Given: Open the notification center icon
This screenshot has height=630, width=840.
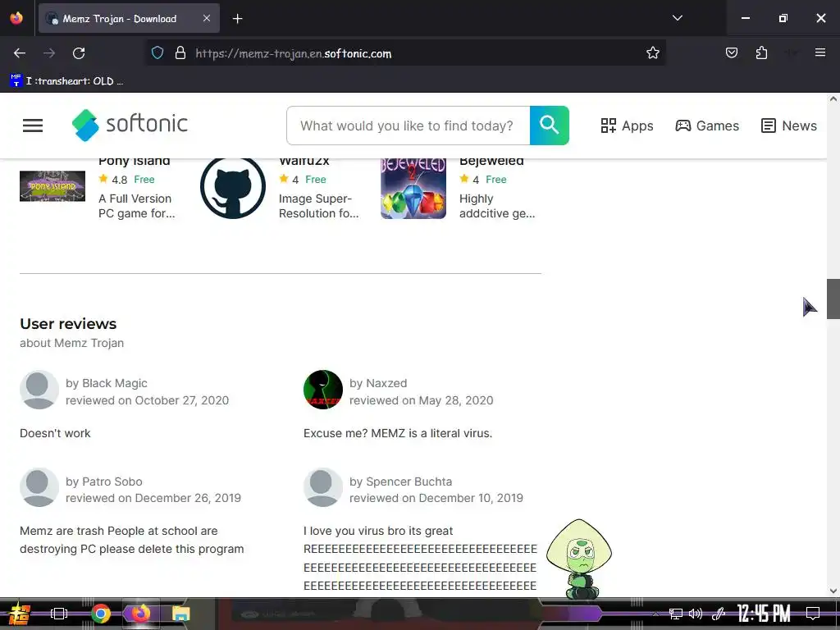Looking at the screenshot, I should pos(813,614).
